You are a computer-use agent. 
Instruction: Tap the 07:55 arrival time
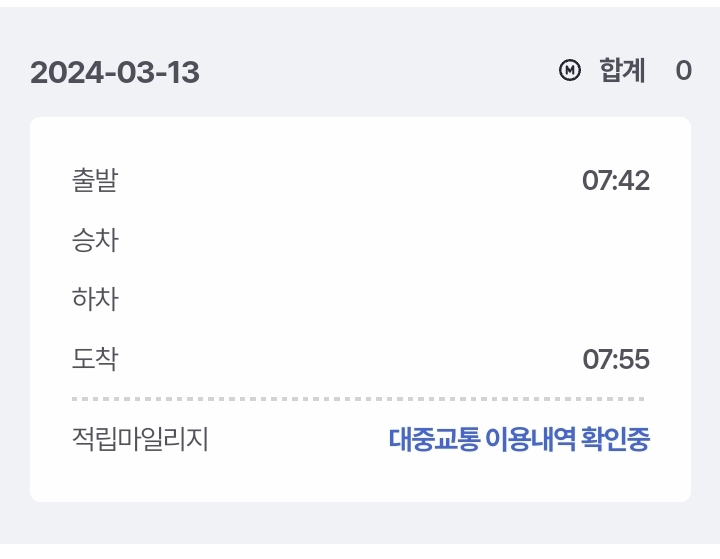[x=616, y=359]
